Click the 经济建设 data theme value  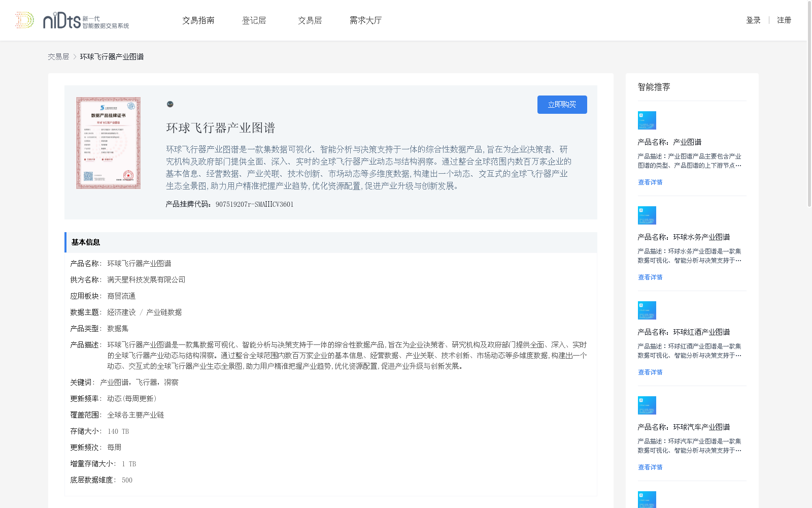pyautogui.click(x=121, y=312)
